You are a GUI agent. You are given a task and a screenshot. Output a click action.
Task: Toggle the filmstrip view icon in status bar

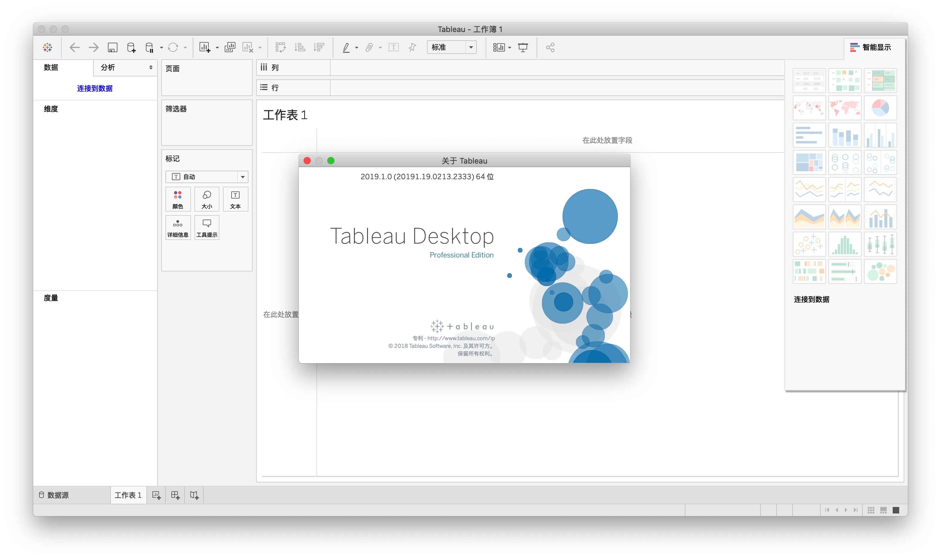pos(883,510)
